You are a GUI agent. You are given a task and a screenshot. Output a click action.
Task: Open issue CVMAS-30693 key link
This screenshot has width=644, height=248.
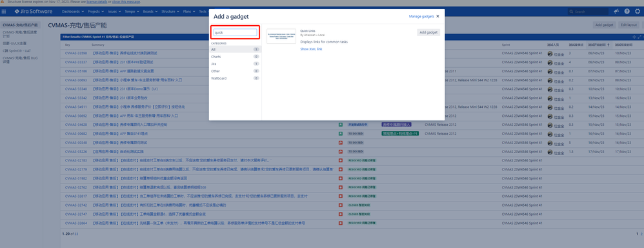(76, 80)
